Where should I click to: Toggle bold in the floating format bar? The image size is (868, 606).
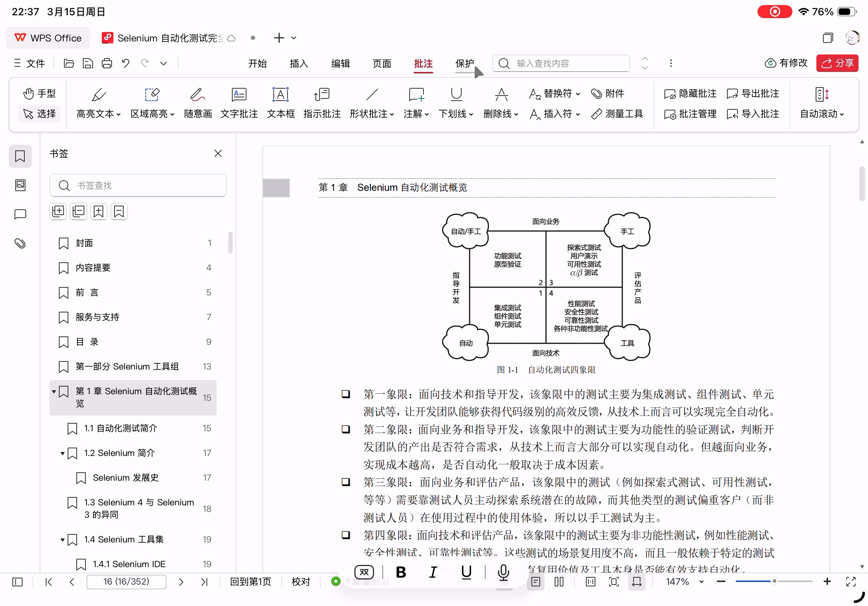(x=401, y=572)
